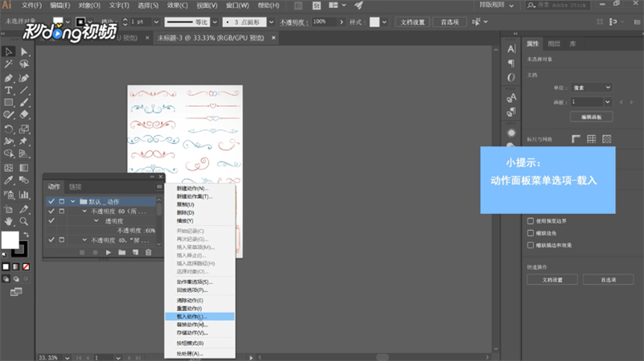Select the Type tool
This screenshot has width=644, height=361.
click(9, 90)
